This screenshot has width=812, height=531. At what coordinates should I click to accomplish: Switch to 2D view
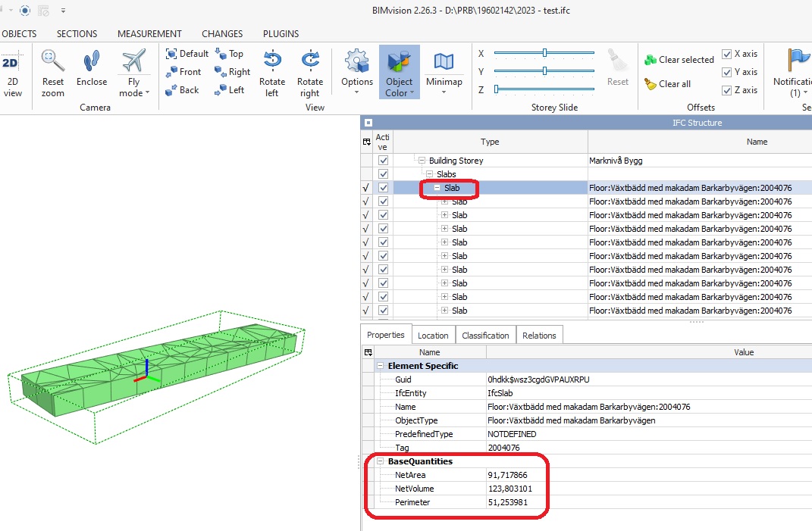(11, 72)
